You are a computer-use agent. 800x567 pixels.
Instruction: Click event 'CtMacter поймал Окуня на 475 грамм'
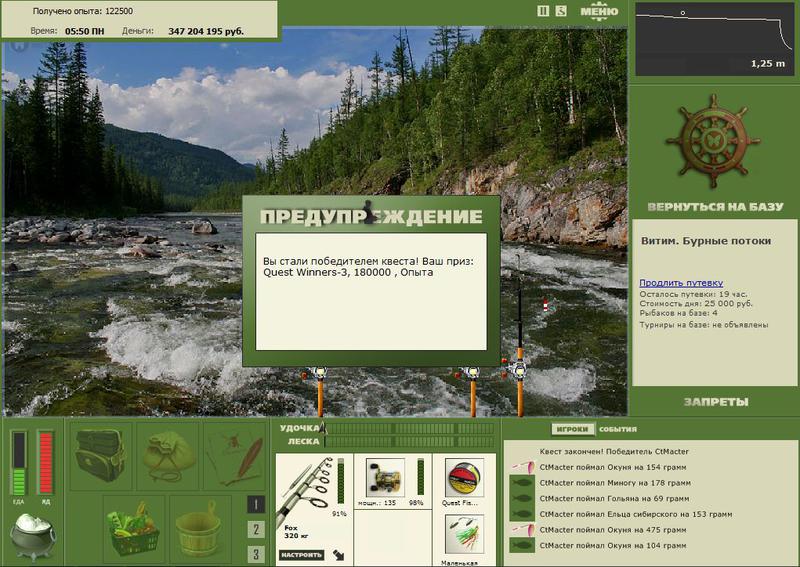(613, 530)
